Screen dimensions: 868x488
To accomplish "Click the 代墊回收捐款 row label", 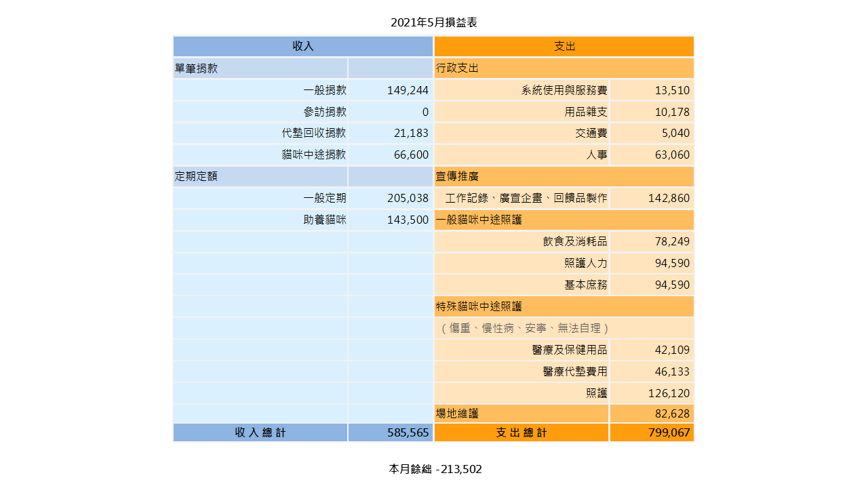I will coord(314,134).
